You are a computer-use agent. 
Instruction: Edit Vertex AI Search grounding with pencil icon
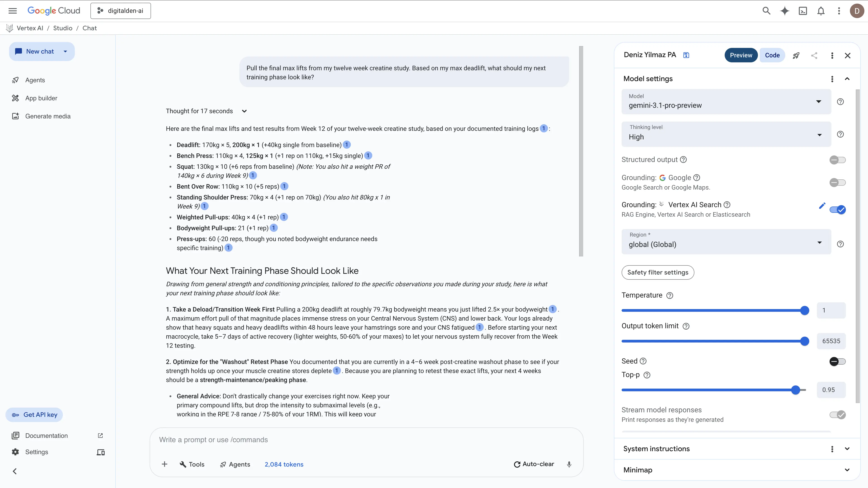coord(822,206)
